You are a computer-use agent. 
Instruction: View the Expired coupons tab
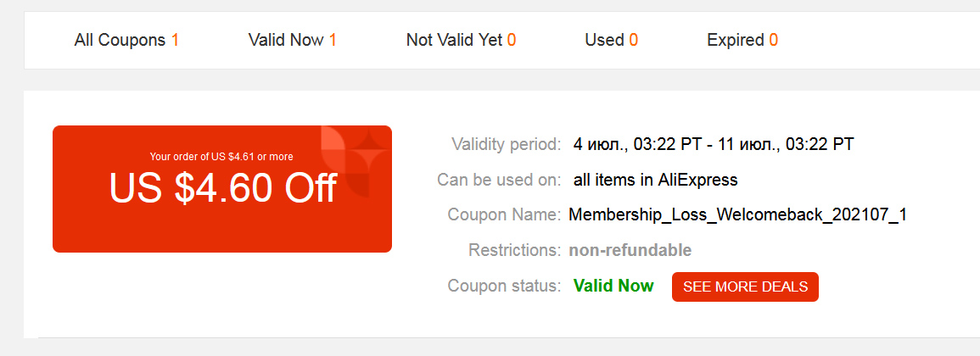point(742,41)
